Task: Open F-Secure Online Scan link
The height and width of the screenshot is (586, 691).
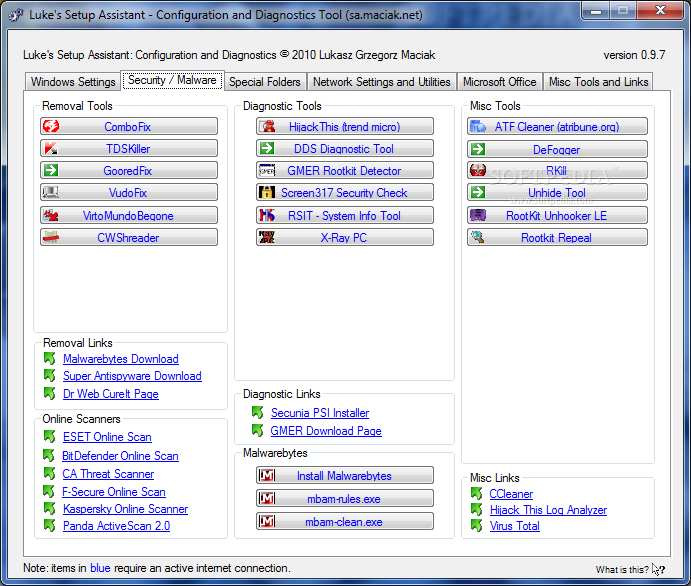Action: click(114, 492)
